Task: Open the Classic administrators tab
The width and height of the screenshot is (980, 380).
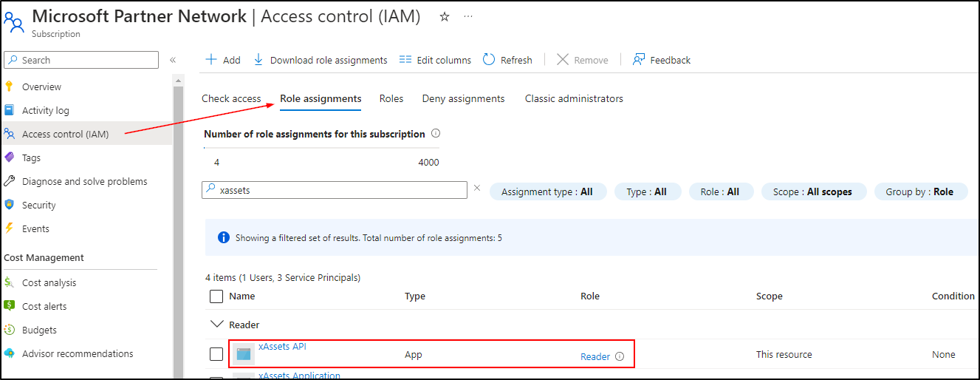Action: pyautogui.click(x=574, y=98)
